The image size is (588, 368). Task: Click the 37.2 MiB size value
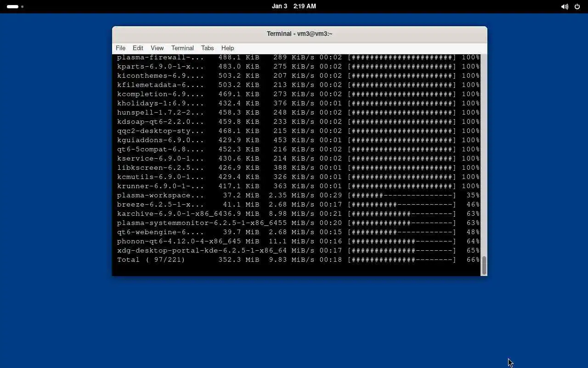click(x=241, y=195)
